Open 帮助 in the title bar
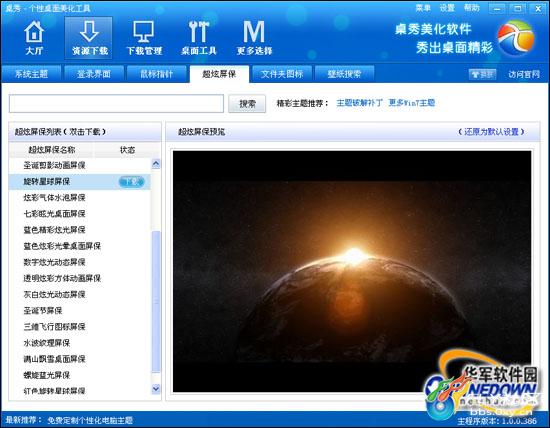This screenshot has width=550, height=428. coord(471,8)
